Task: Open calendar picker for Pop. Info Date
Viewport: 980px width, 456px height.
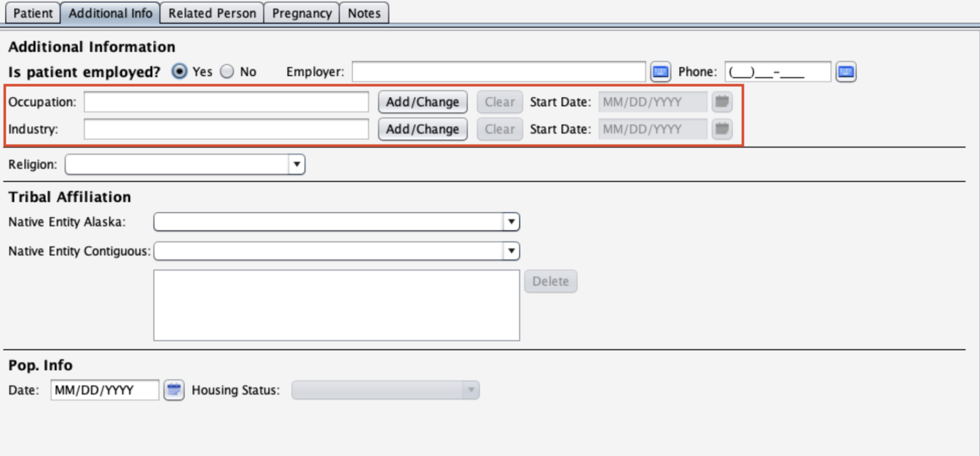Action: point(174,390)
